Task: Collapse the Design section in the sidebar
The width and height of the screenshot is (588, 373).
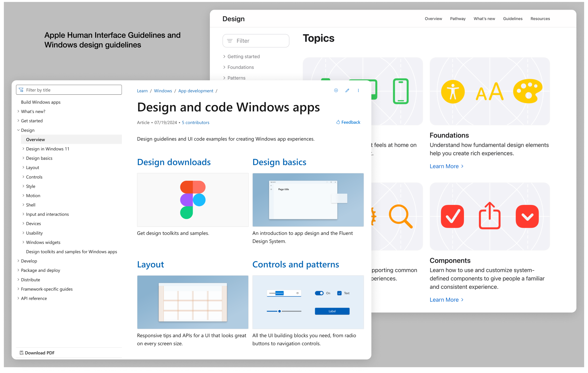Action: (18, 130)
